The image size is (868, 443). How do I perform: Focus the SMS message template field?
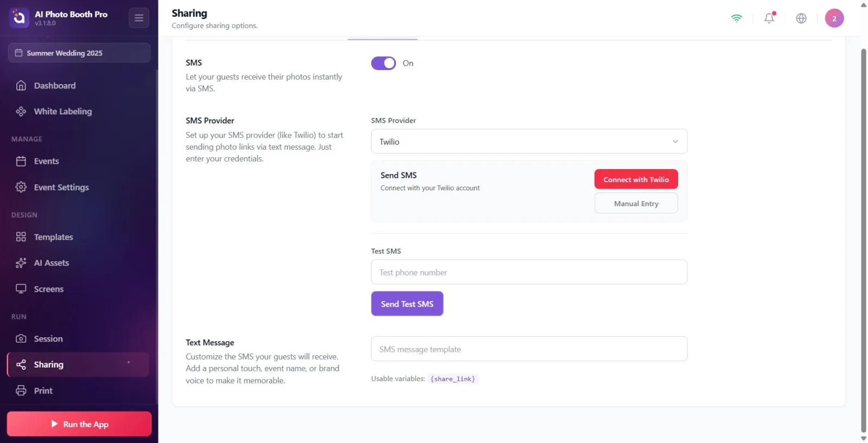[529, 349]
